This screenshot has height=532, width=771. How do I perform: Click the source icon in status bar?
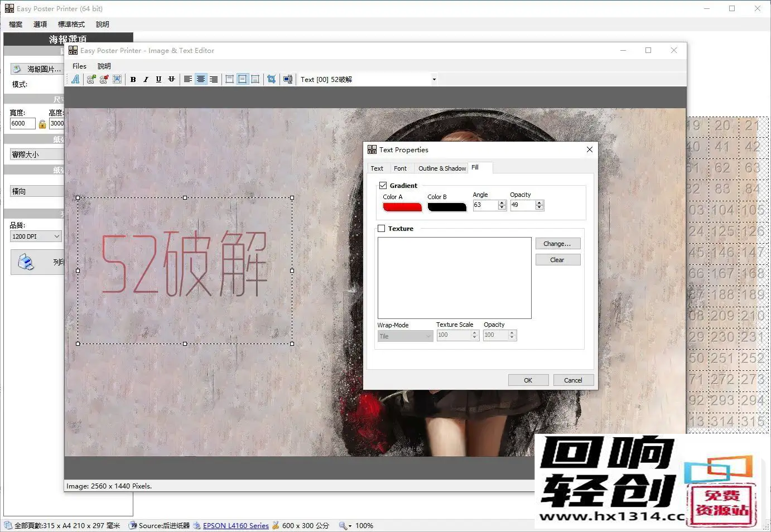pos(133,525)
